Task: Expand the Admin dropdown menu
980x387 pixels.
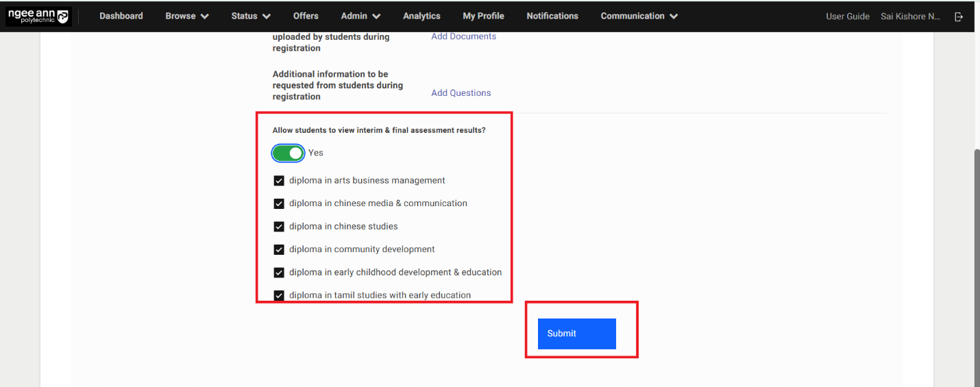Action: click(x=360, y=16)
